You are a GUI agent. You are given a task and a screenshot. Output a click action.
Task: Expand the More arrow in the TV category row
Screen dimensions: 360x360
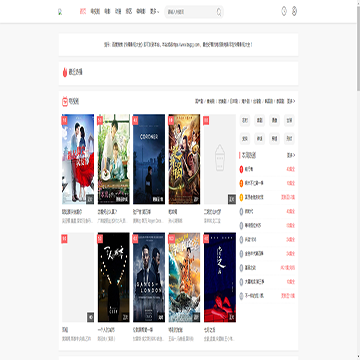tap(291, 101)
